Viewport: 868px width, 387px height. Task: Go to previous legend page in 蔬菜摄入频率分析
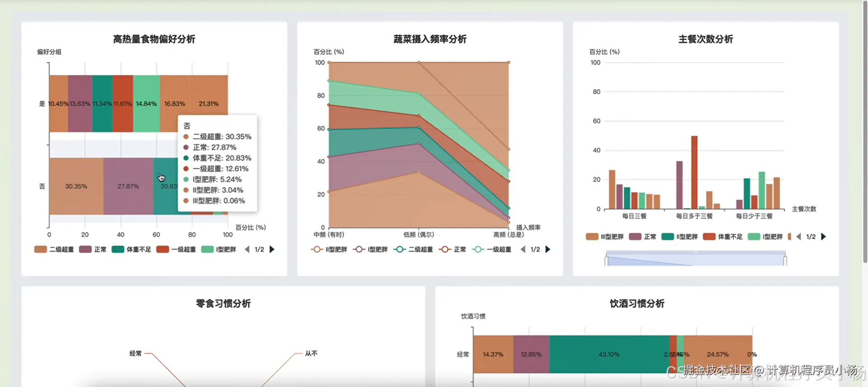(x=523, y=249)
